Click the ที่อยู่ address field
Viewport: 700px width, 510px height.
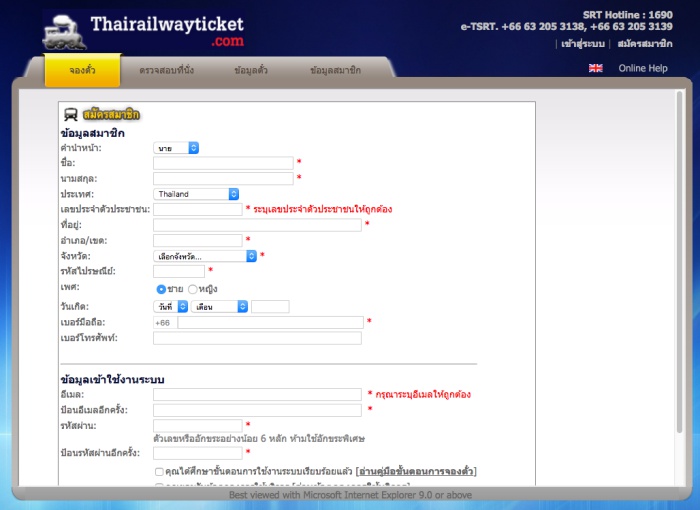[x=257, y=225]
